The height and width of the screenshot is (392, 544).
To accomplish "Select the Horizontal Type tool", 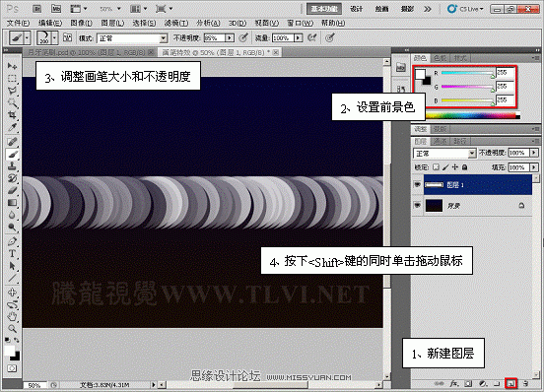I will pyautogui.click(x=12, y=254).
